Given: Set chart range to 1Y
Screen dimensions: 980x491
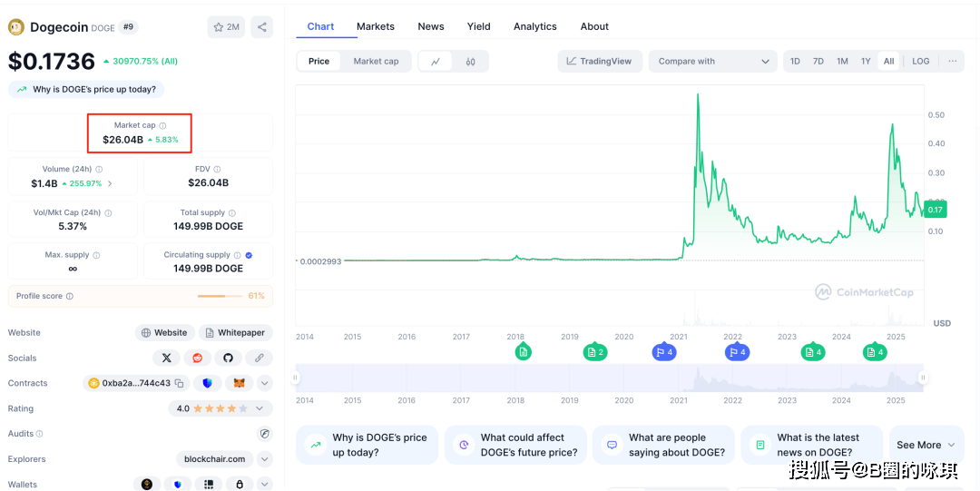Looking at the screenshot, I should [x=866, y=62].
